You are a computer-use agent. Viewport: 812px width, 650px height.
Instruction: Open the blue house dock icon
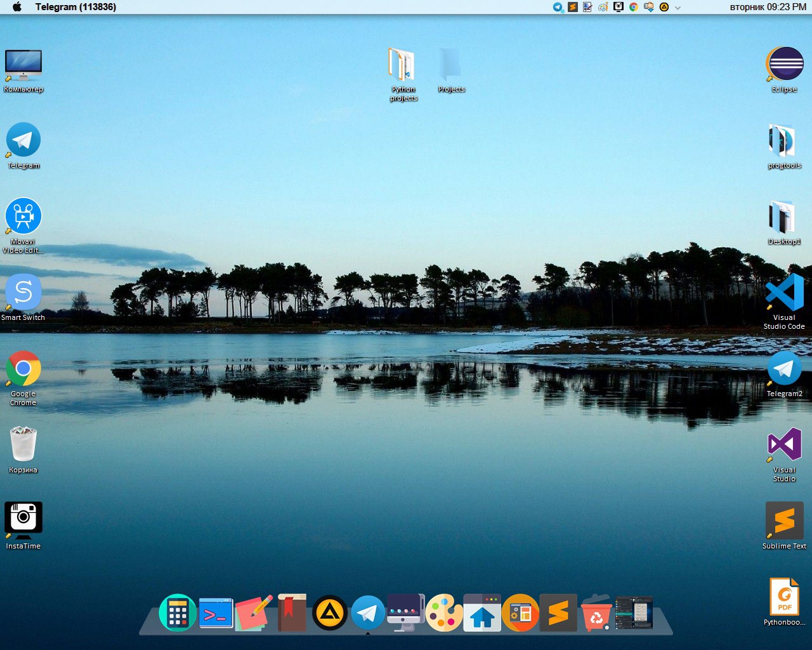tap(482, 613)
